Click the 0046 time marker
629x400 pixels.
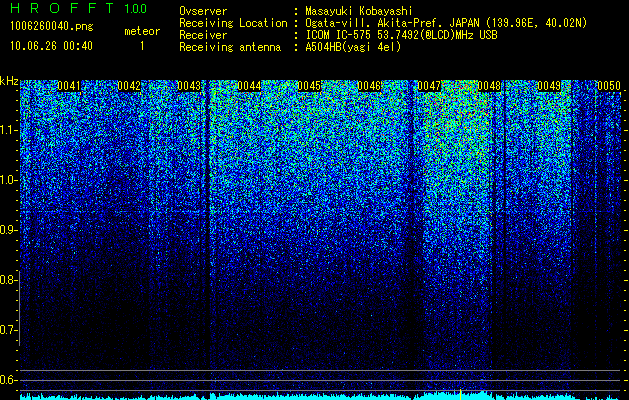coord(369,86)
